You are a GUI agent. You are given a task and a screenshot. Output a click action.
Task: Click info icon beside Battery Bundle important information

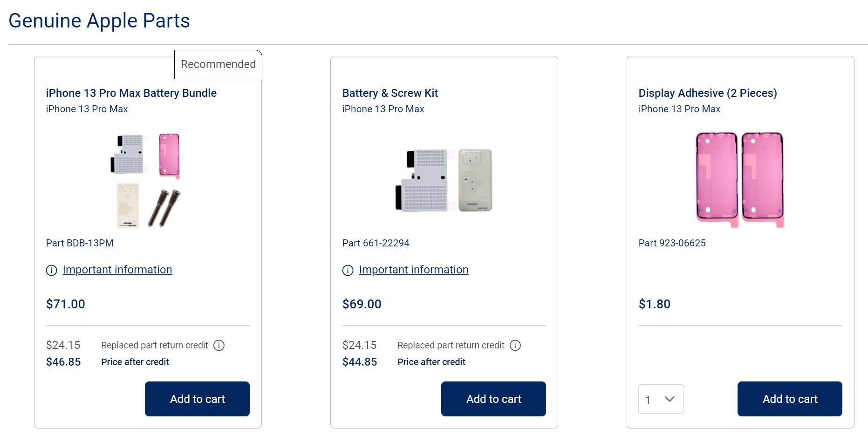click(x=51, y=270)
